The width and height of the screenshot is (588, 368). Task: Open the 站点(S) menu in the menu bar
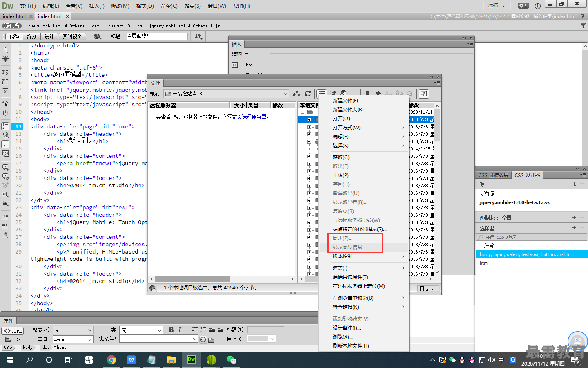(193, 6)
